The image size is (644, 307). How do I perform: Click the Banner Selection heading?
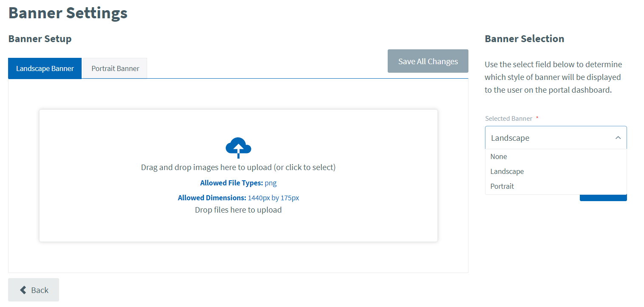click(524, 39)
